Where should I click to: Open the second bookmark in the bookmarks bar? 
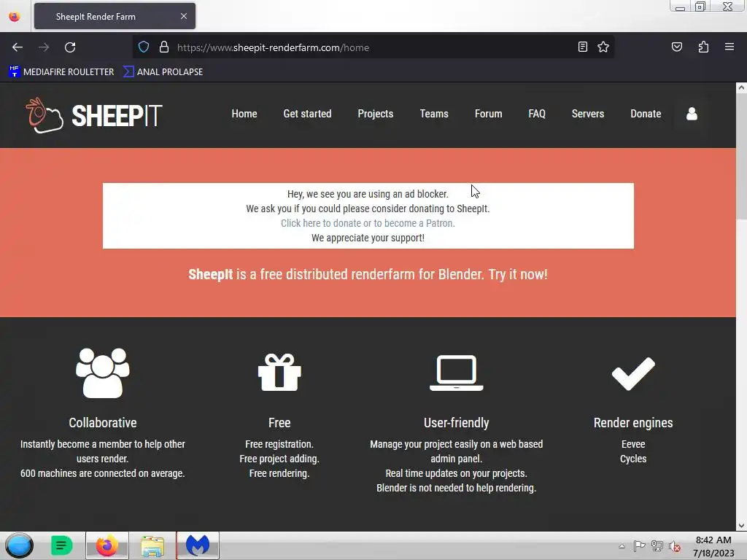point(163,72)
